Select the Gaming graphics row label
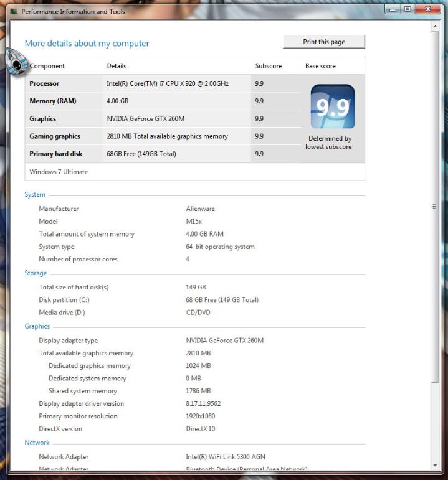This screenshot has width=448, height=480. coord(55,136)
